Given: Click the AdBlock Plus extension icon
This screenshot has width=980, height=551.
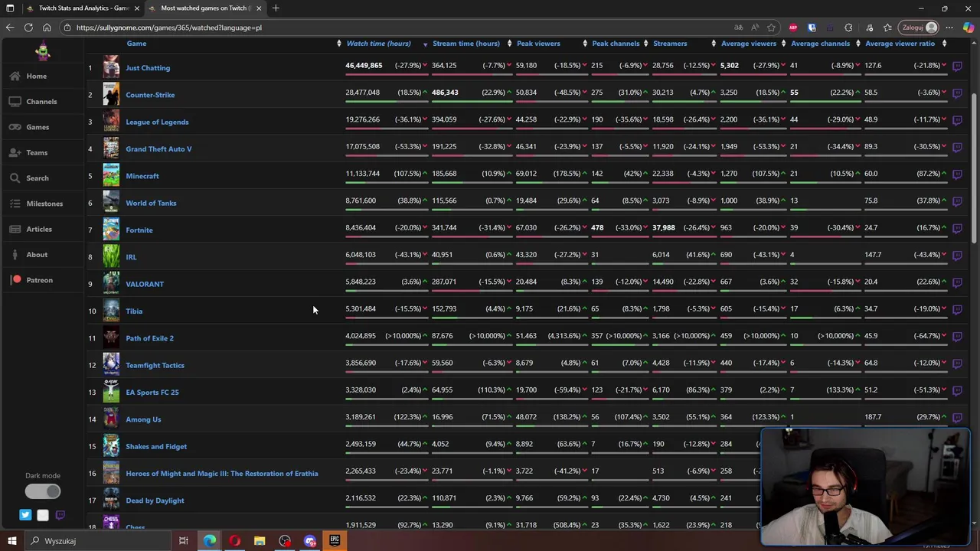Looking at the screenshot, I should point(793,28).
